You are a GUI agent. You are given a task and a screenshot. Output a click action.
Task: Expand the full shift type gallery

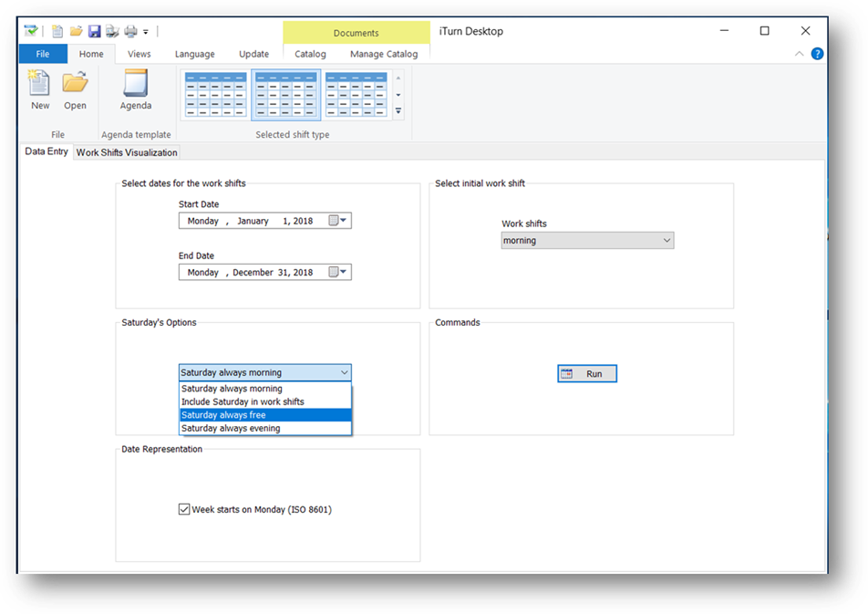point(398,111)
